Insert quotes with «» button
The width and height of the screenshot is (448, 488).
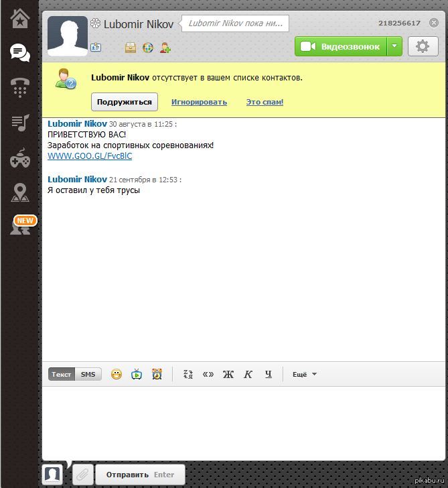[x=208, y=374]
